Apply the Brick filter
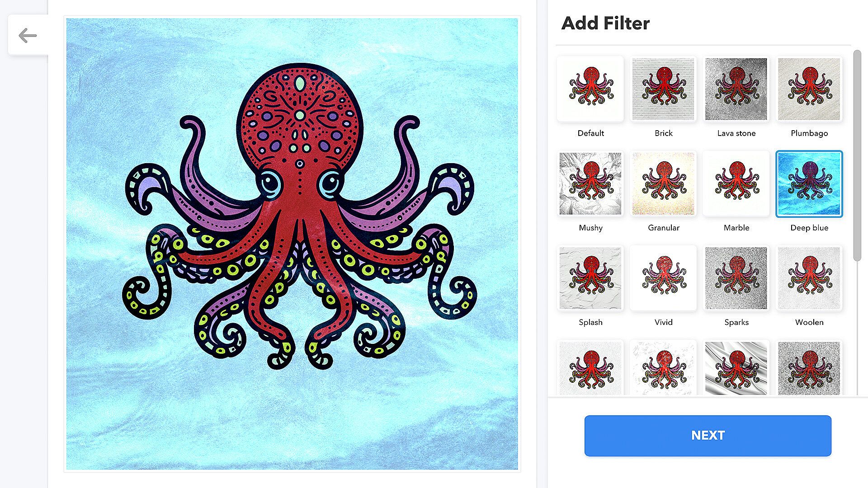 (663, 89)
